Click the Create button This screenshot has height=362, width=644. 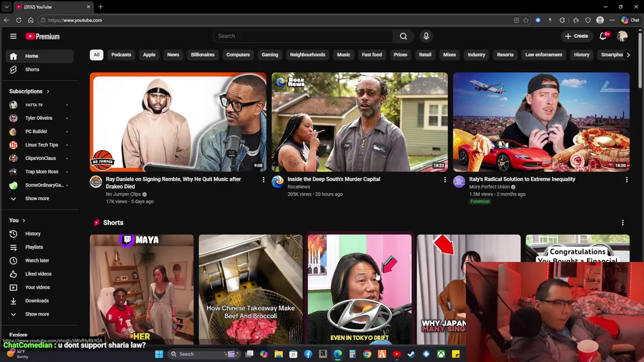(x=576, y=36)
